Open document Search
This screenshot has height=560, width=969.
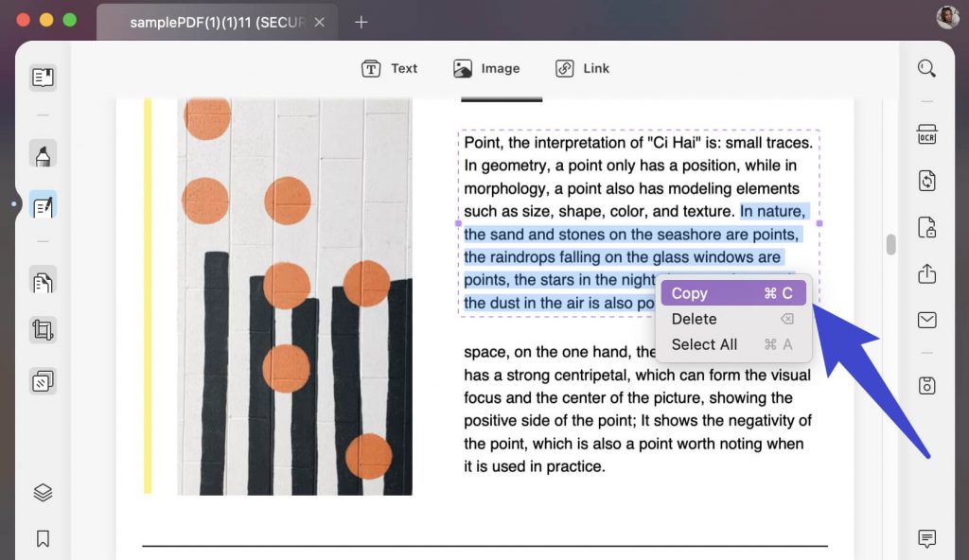tap(925, 68)
